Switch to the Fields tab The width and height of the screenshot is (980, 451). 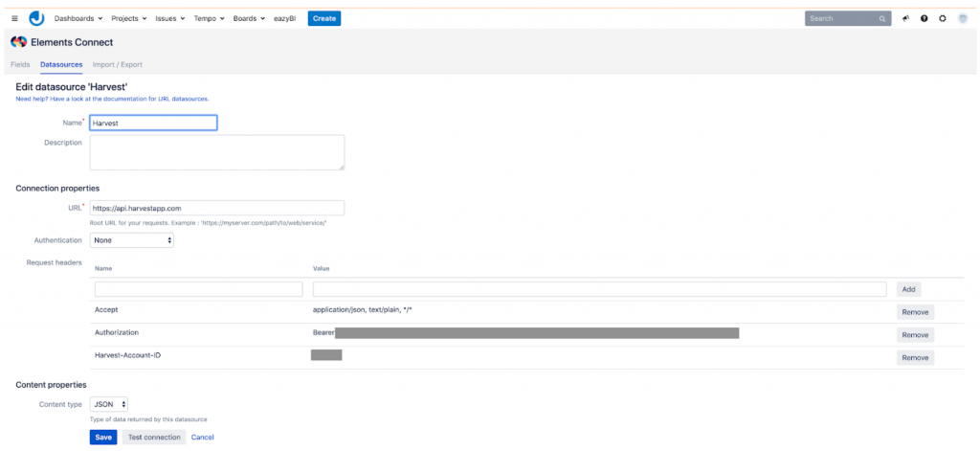pos(20,64)
